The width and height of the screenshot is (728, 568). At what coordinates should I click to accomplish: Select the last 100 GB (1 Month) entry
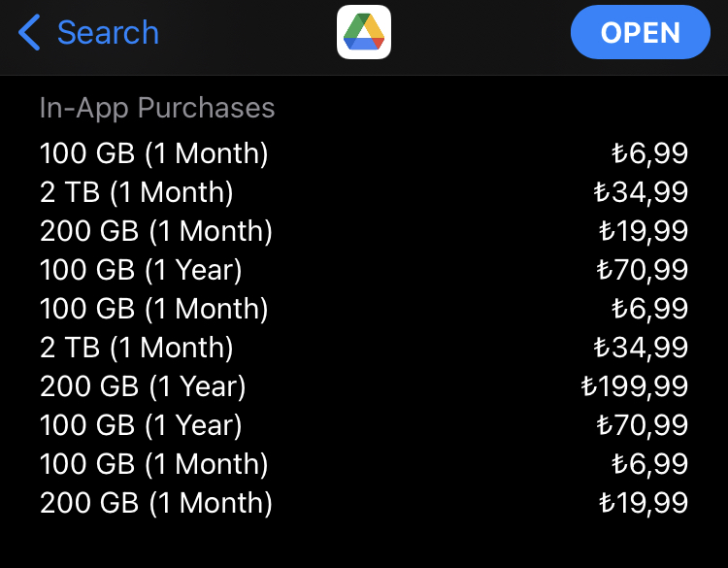pos(364,463)
